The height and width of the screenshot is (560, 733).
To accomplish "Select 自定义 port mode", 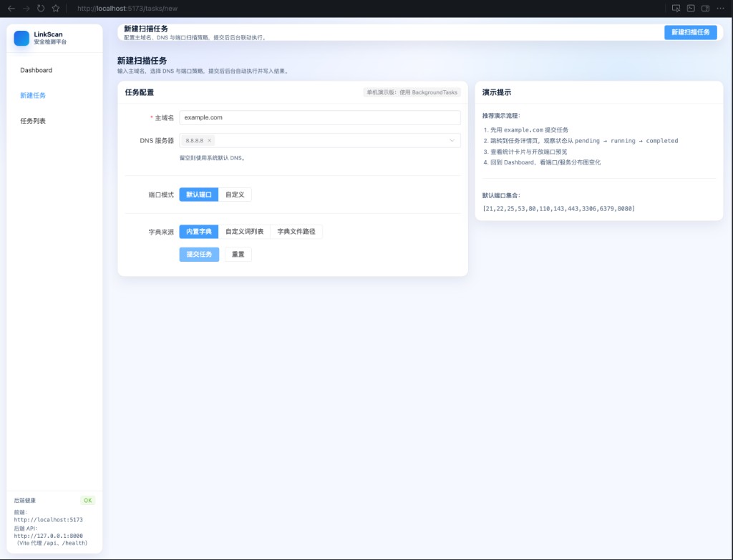I will click(x=235, y=195).
